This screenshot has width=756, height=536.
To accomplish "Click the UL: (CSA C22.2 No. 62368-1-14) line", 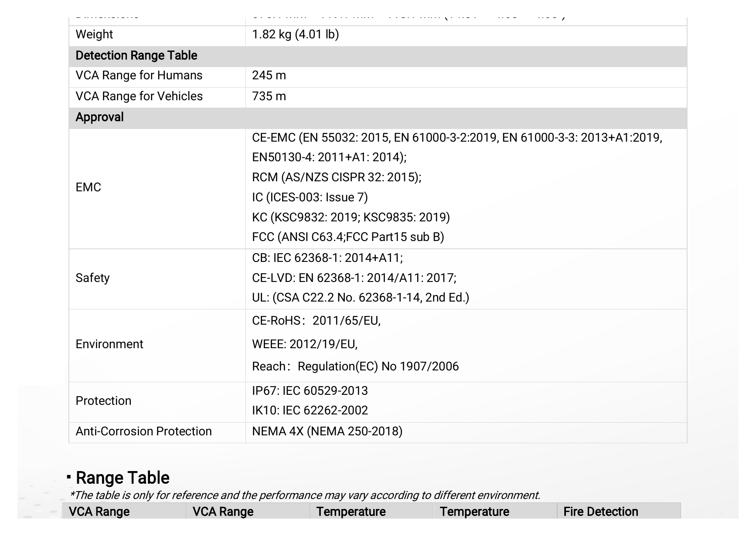I will 361,298.
